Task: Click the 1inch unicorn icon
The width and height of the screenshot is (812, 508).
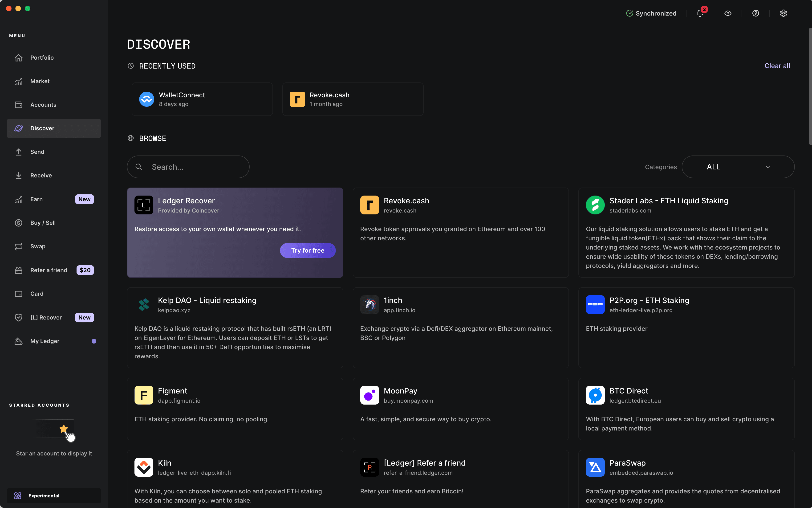Action: pos(369,305)
